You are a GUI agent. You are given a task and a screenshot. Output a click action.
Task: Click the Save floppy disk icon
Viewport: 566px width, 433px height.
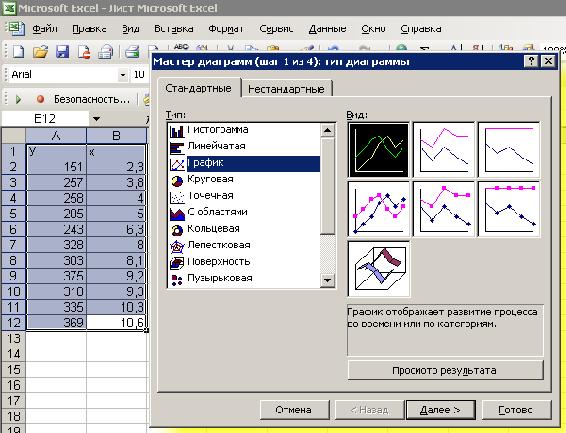pos(62,52)
